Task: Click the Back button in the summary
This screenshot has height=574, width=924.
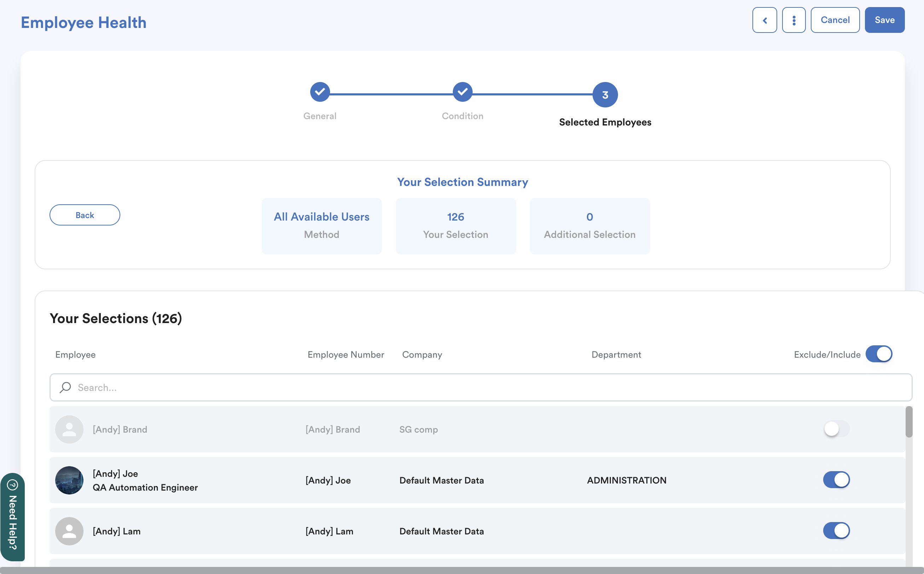Action: [85, 215]
